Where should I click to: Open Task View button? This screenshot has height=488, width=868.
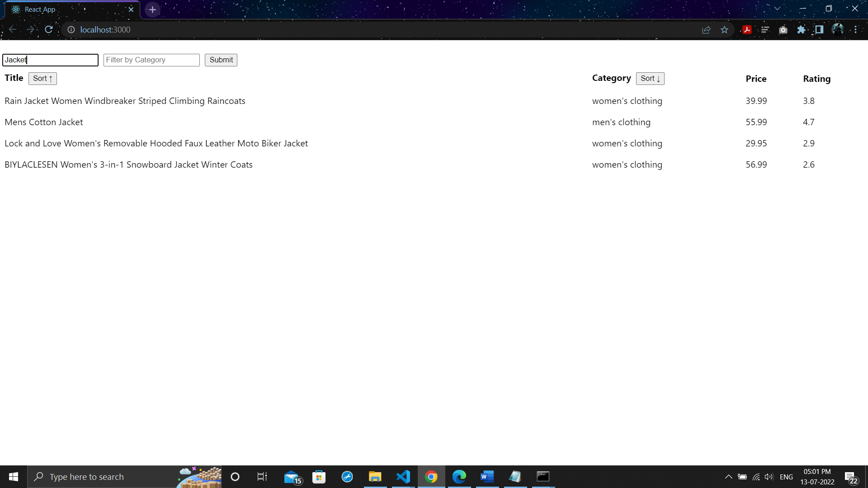[262, 477]
